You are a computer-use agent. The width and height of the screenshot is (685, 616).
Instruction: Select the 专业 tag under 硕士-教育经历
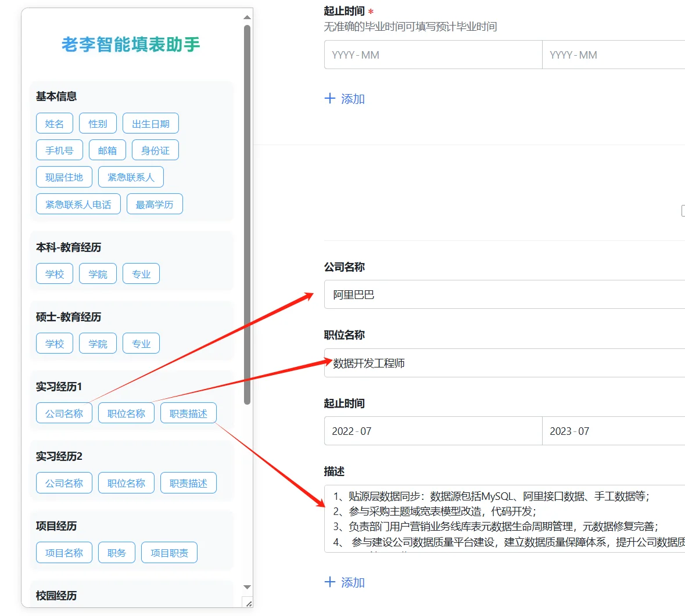[x=141, y=343]
